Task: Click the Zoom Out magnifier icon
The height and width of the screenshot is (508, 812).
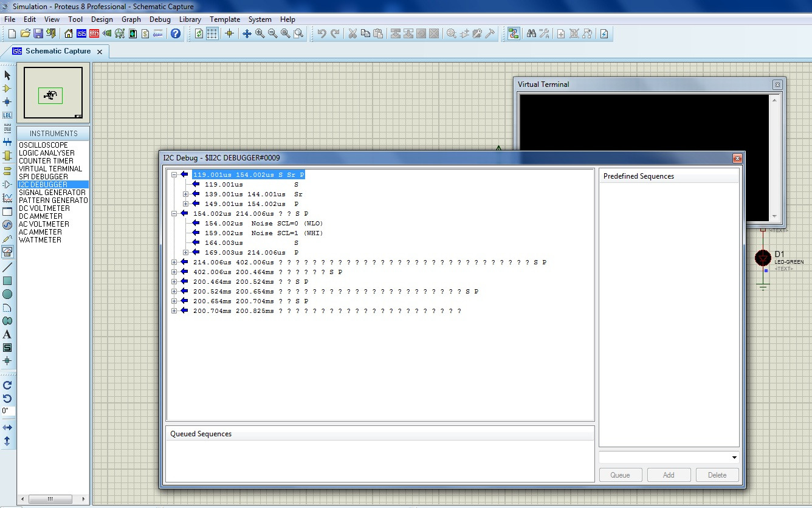Action: 272,33
